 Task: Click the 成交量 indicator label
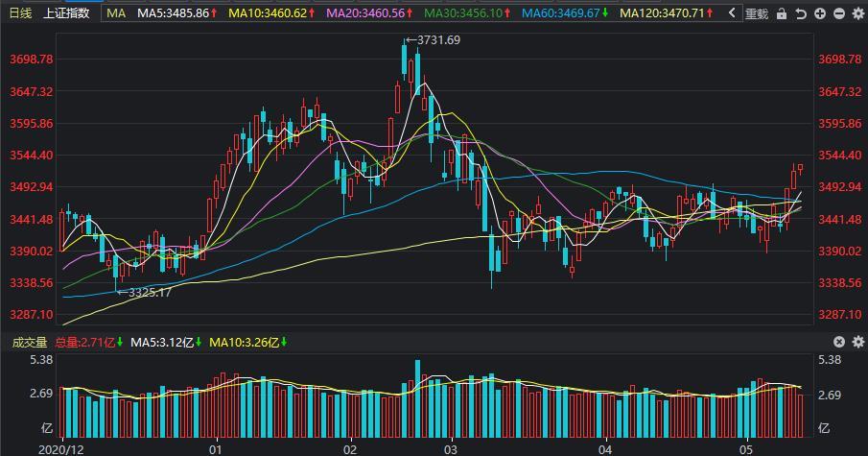point(29,342)
